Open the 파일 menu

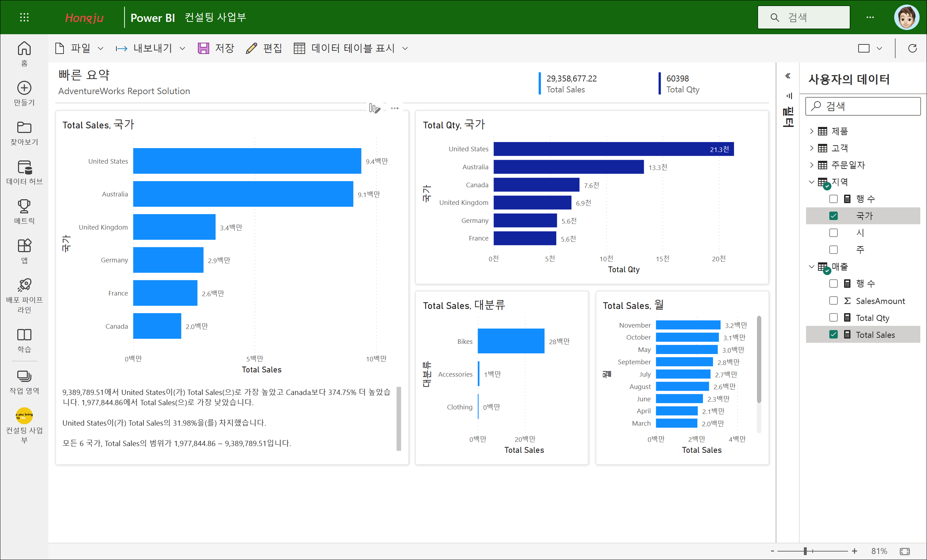[x=79, y=49]
